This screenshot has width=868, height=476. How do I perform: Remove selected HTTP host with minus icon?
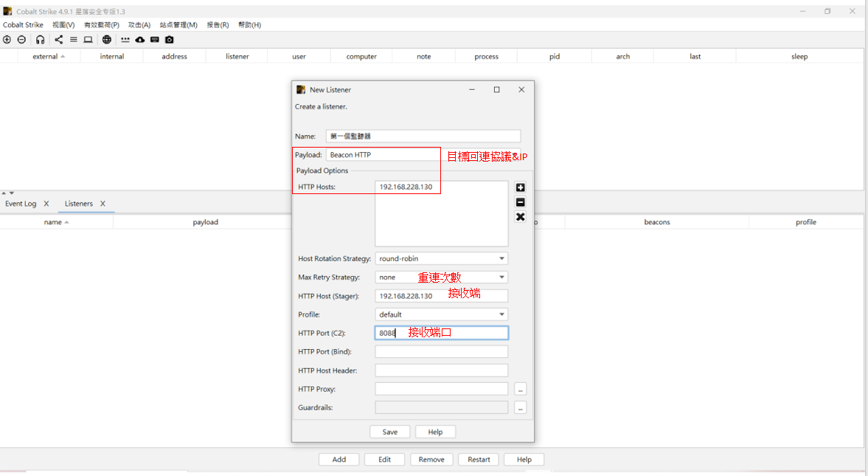click(x=521, y=202)
